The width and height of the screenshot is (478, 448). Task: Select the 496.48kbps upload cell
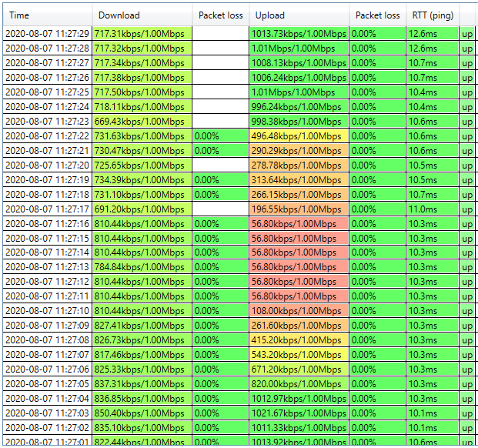tap(299, 135)
